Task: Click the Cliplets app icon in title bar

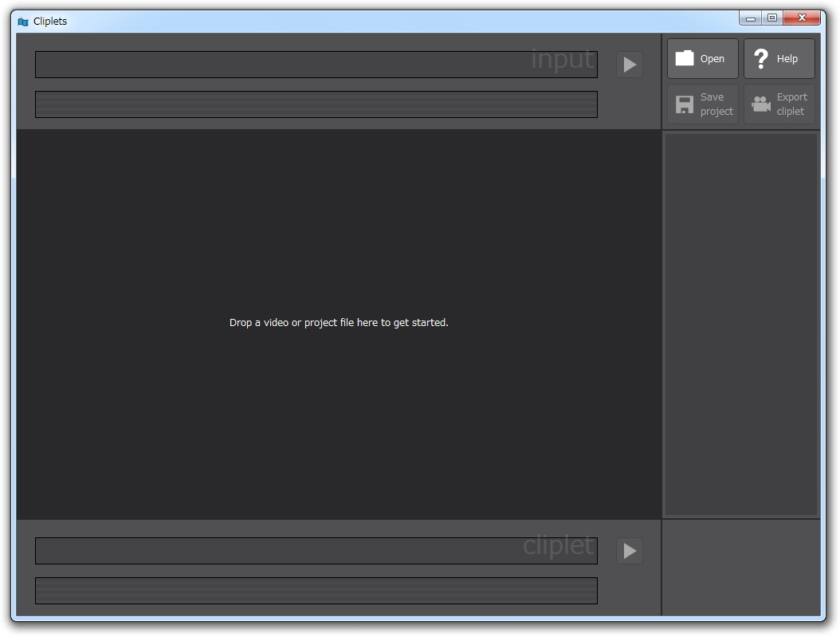Action: click(x=23, y=22)
